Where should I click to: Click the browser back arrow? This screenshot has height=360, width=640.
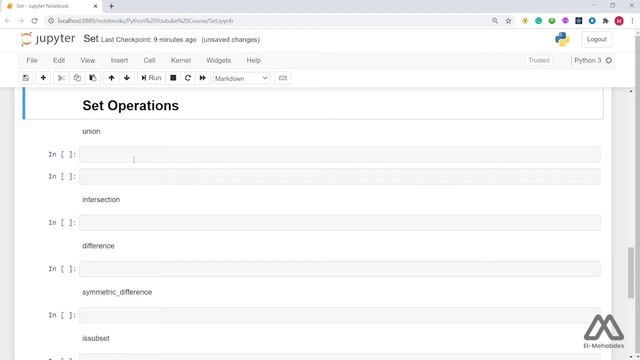[8, 21]
